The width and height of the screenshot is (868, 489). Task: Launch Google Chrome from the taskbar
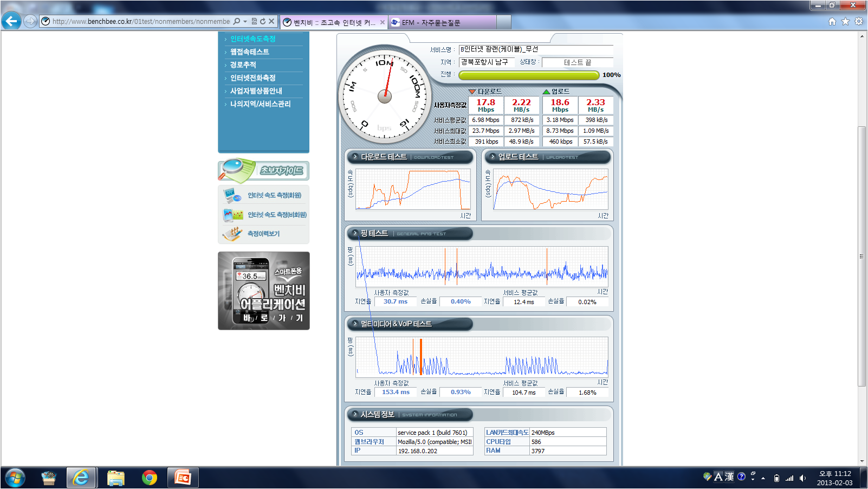[149, 478]
